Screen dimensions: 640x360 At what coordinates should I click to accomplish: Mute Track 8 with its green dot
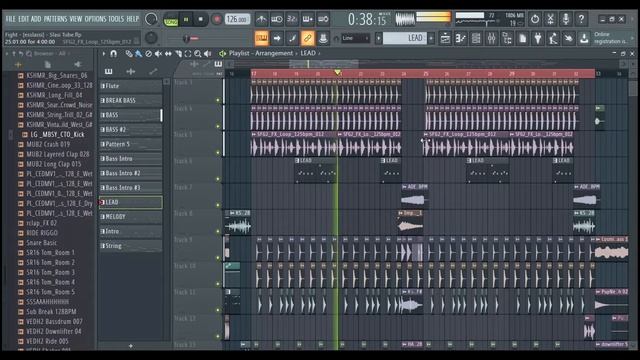(x=218, y=231)
